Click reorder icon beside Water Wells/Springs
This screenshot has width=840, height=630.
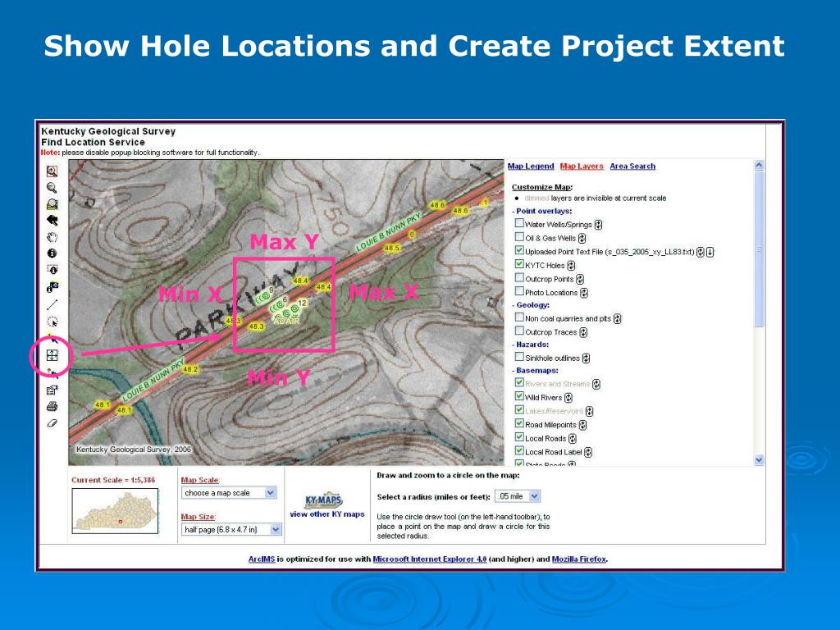(x=598, y=225)
